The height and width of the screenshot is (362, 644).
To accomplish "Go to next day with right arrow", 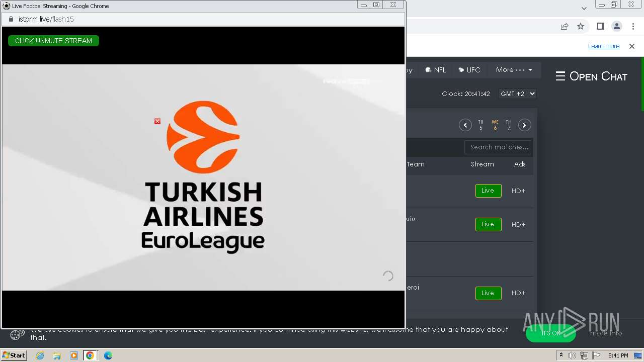I will [525, 125].
